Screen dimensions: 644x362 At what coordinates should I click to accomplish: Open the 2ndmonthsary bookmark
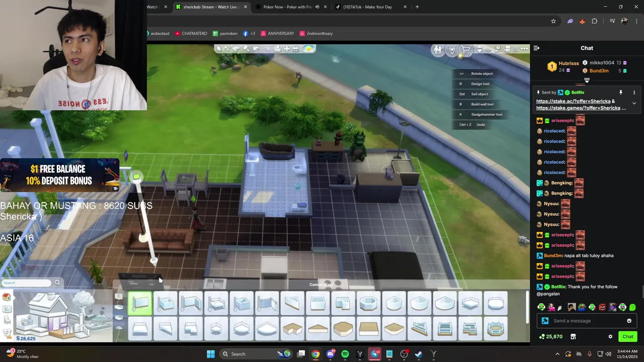[316, 34]
